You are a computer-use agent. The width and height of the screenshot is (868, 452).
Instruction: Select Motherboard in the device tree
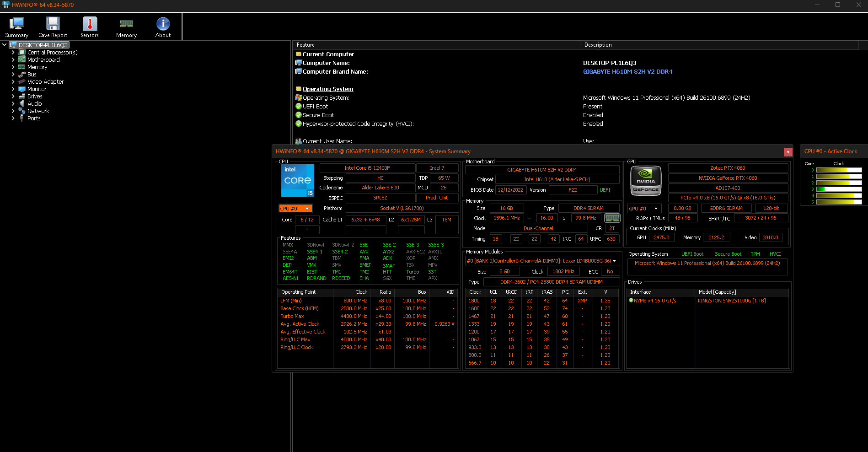pos(43,60)
